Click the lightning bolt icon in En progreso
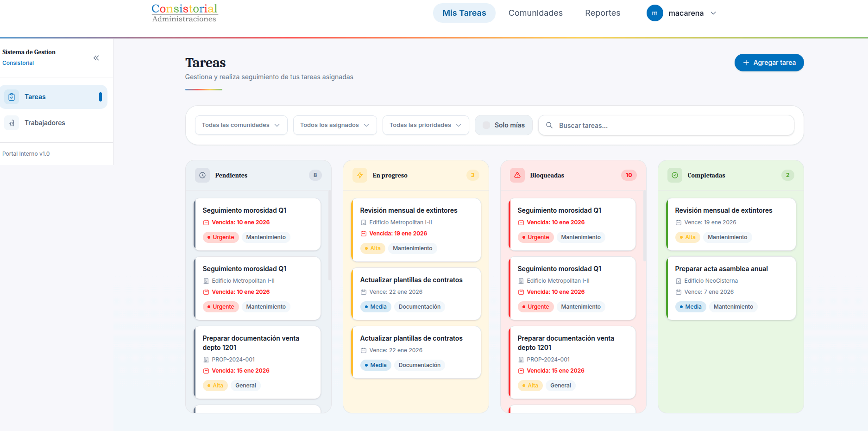 [360, 175]
